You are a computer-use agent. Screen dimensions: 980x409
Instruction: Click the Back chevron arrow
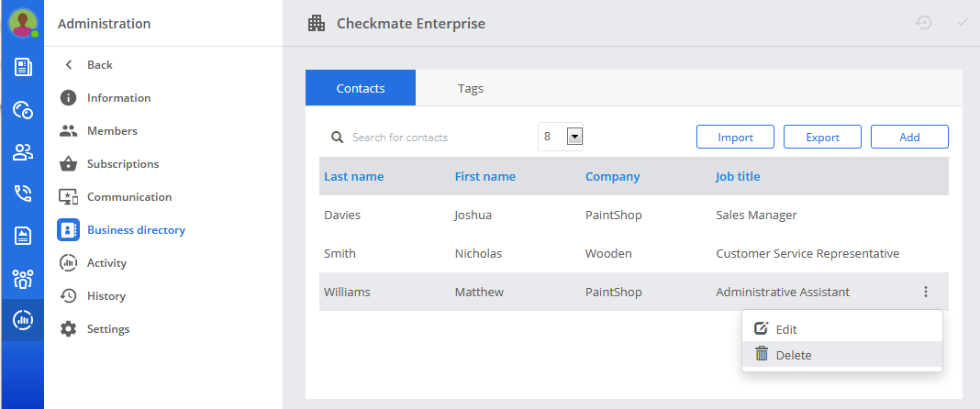pyautogui.click(x=69, y=65)
